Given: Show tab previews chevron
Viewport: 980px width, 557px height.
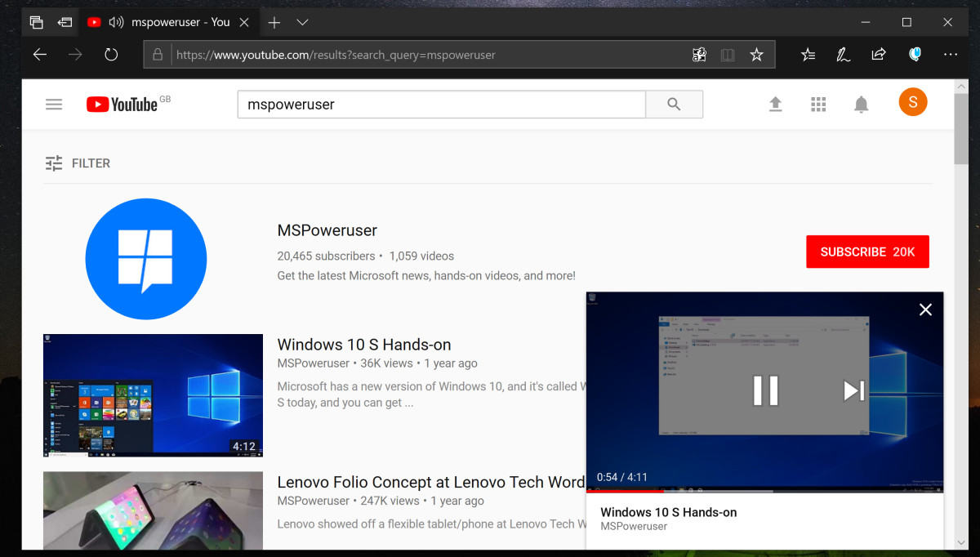Looking at the screenshot, I should click(x=302, y=22).
